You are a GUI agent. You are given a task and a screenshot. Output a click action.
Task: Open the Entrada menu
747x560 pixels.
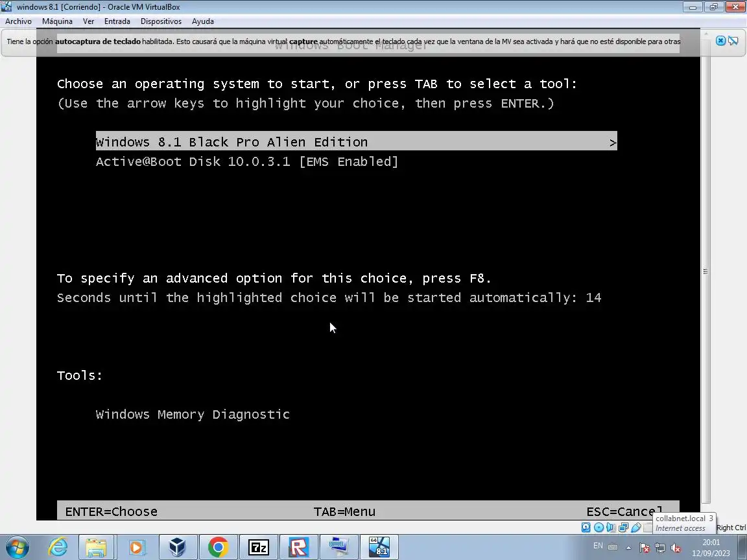117,21
